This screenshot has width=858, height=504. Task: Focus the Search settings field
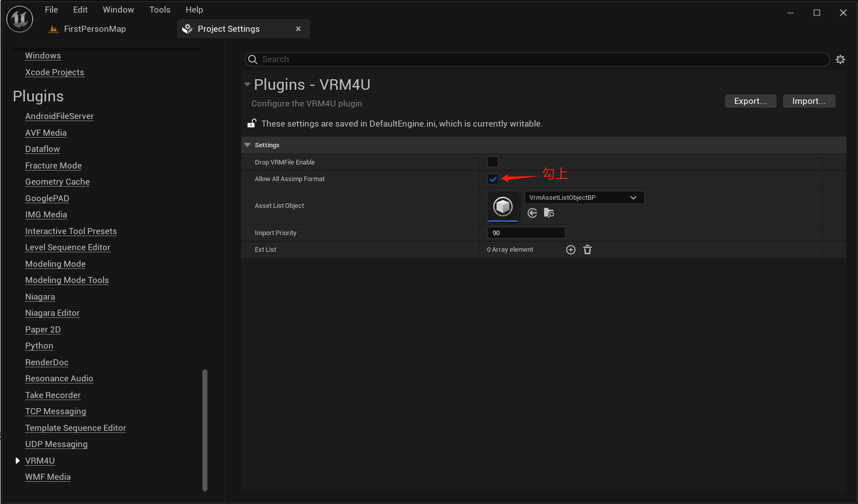[538, 60]
